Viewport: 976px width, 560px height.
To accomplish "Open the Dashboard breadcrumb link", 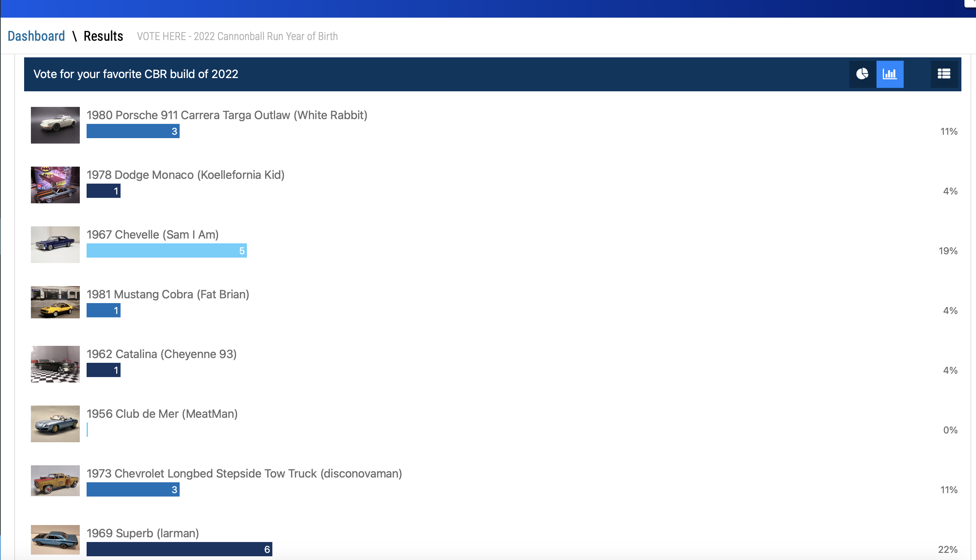I will pyautogui.click(x=36, y=36).
